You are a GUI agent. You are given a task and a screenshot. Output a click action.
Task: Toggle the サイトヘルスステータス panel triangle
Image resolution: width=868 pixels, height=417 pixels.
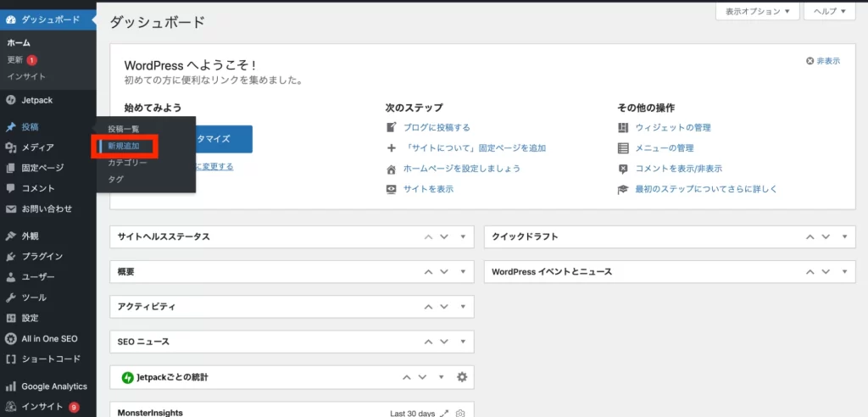[463, 236]
